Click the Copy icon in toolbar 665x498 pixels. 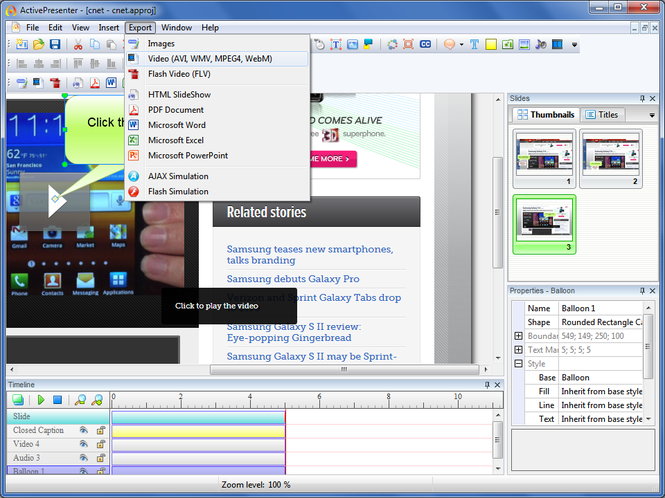click(x=95, y=44)
